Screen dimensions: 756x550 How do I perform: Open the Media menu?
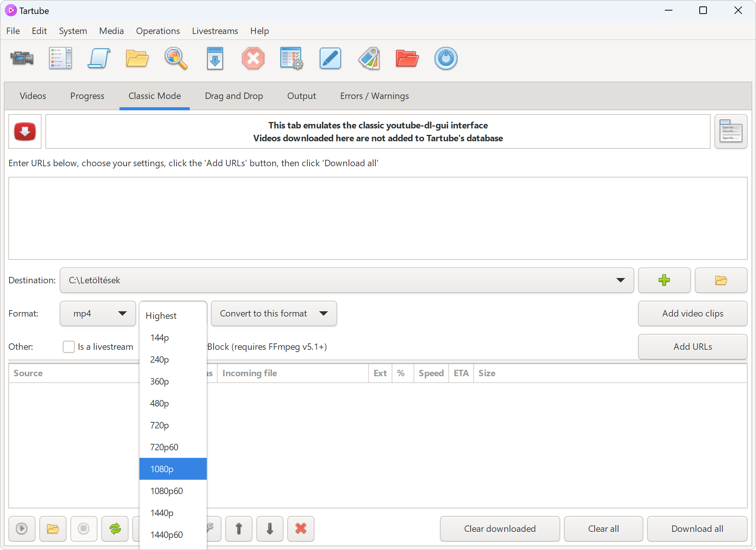click(x=112, y=31)
